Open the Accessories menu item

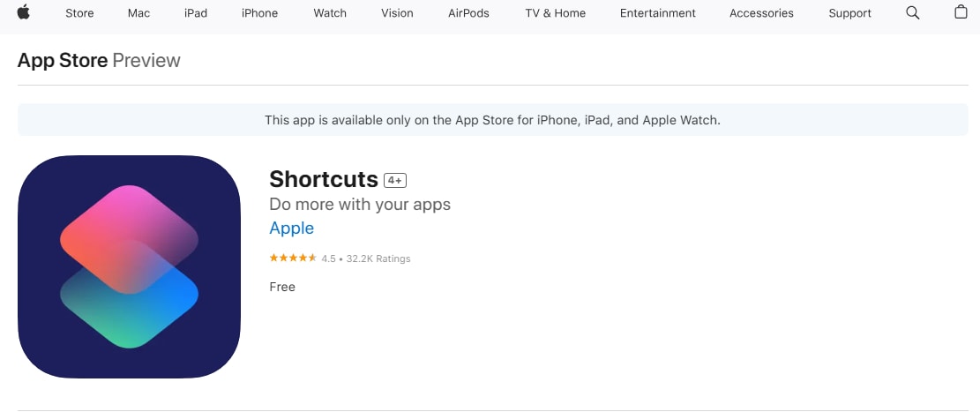click(x=761, y=13)
